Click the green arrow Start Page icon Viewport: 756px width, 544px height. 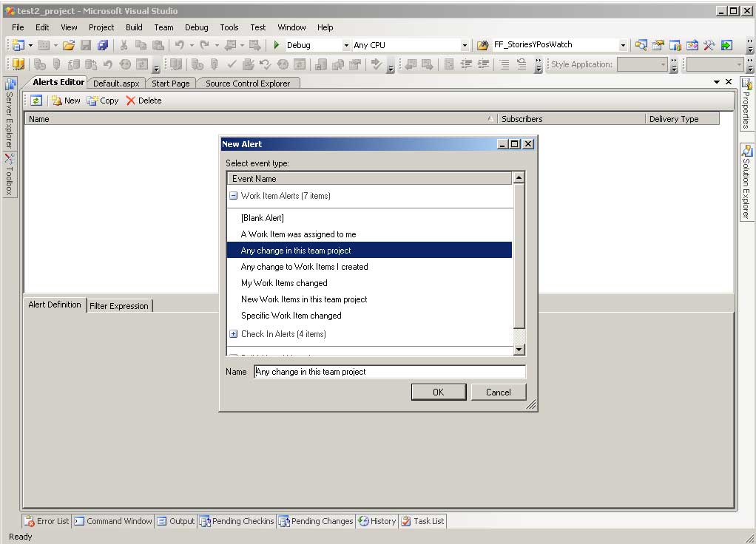tap(726, 45)
